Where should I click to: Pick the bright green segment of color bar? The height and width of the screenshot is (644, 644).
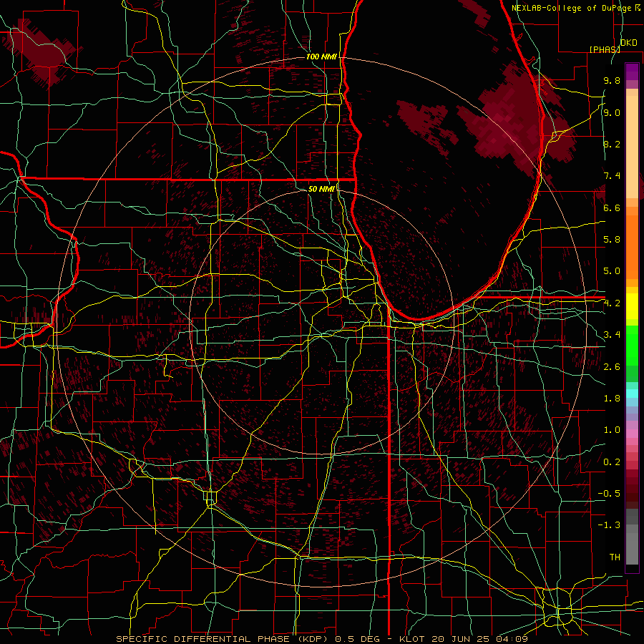[x=632, y=345]
